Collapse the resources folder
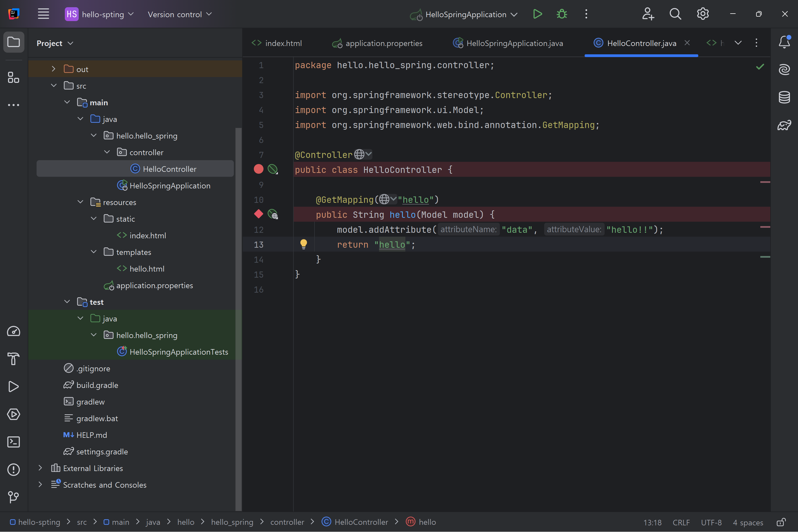This screenshot has width=798, height=532. (x=80, y=202)
